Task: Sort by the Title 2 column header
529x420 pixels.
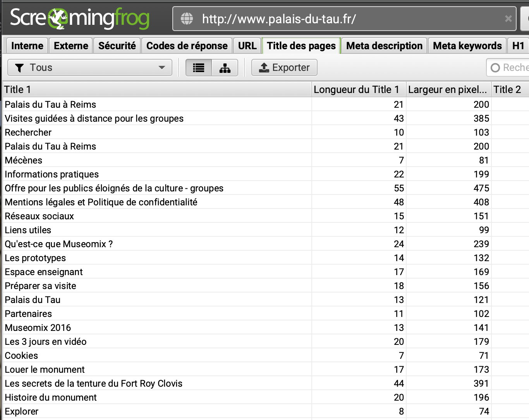Action: 510,90
